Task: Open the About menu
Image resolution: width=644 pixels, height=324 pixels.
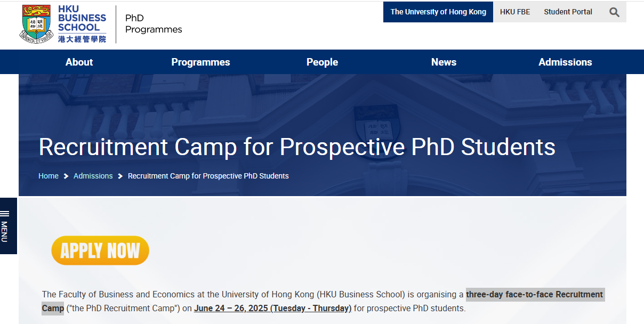Action: tap(79, 62)
